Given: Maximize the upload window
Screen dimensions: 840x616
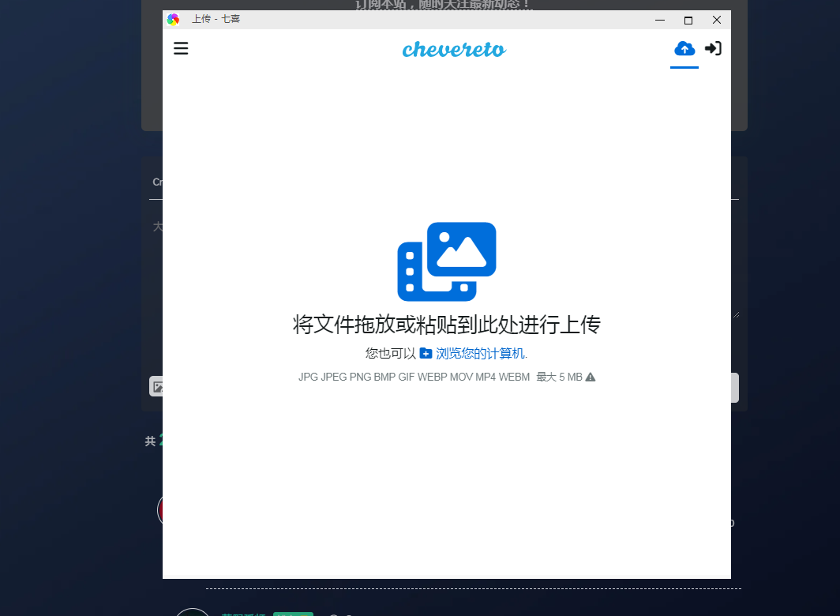Looking at the screenshot, I should coord(688,20).
